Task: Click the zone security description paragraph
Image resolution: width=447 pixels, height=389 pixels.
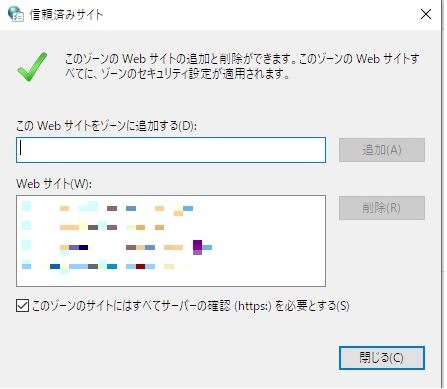Action: coord(242,66)
